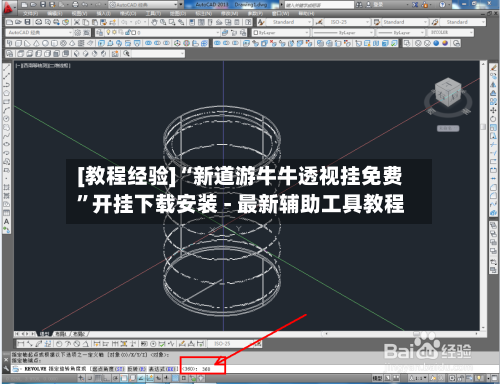This screenshot has width=500, height=384.
Task: Switch to the 布局2 layout tab
Action: point(79,334)
